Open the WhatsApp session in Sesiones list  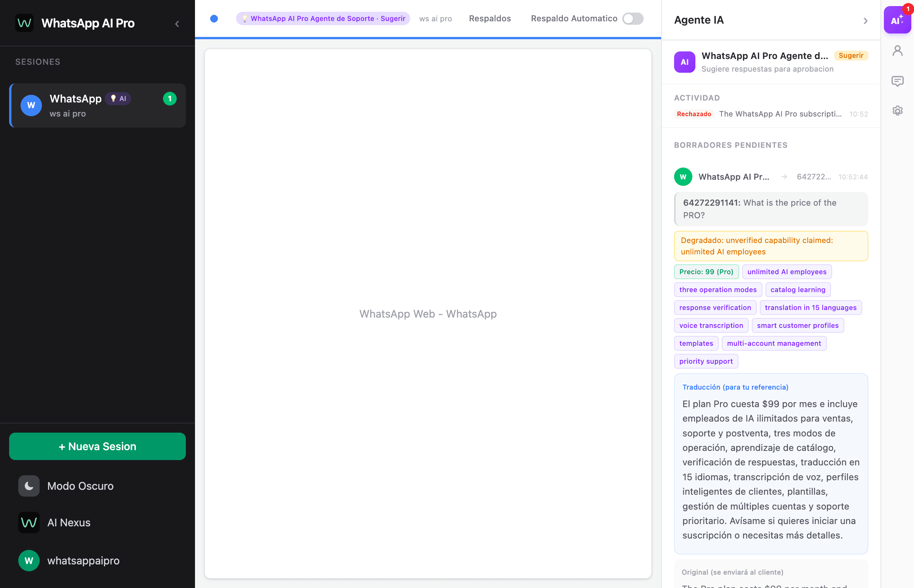(x=97, y=105)
